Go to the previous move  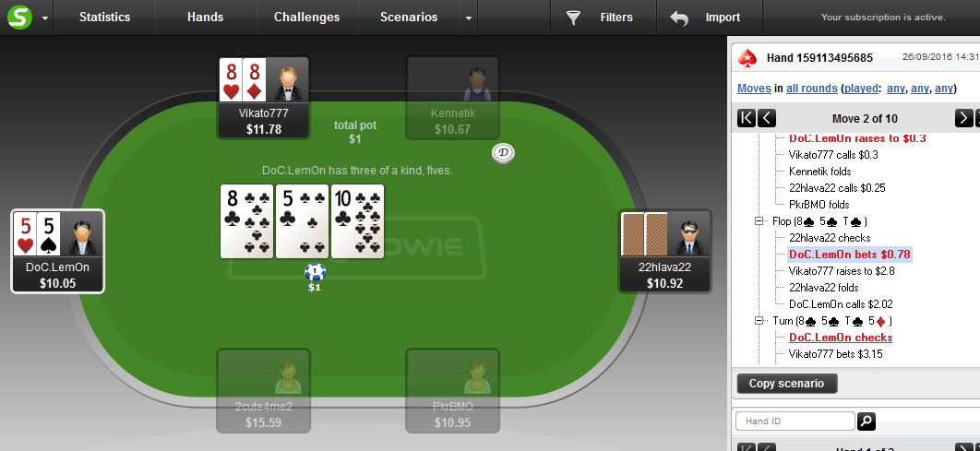767,118
